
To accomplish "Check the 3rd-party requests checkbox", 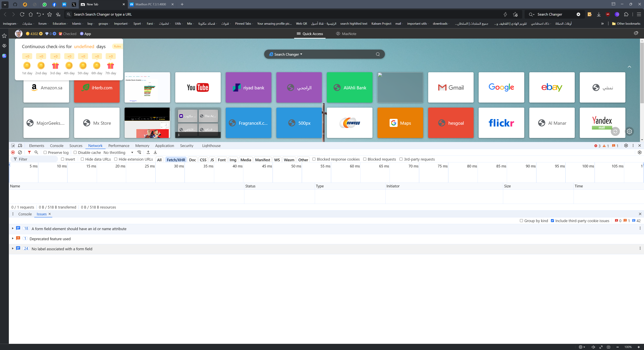I will [401, 159].
